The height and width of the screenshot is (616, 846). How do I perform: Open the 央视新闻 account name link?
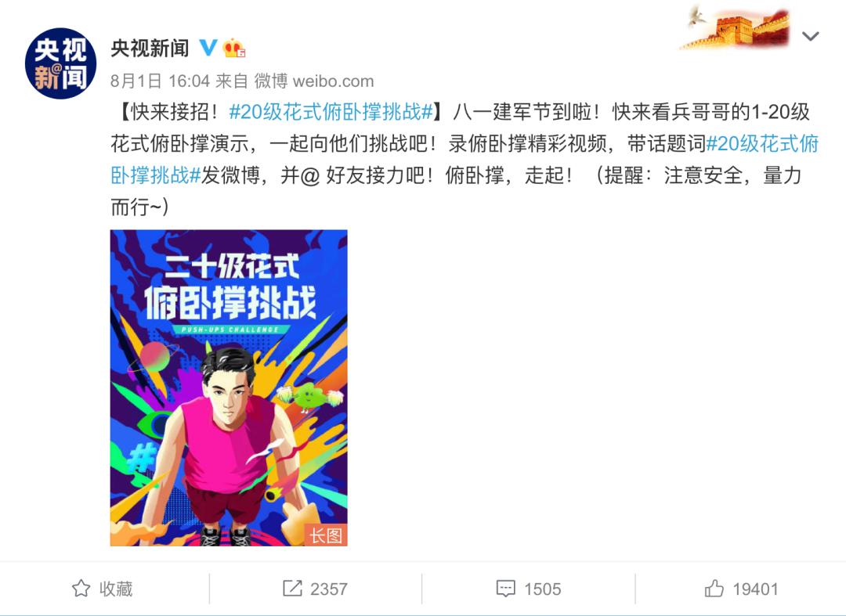coord(150,48)
